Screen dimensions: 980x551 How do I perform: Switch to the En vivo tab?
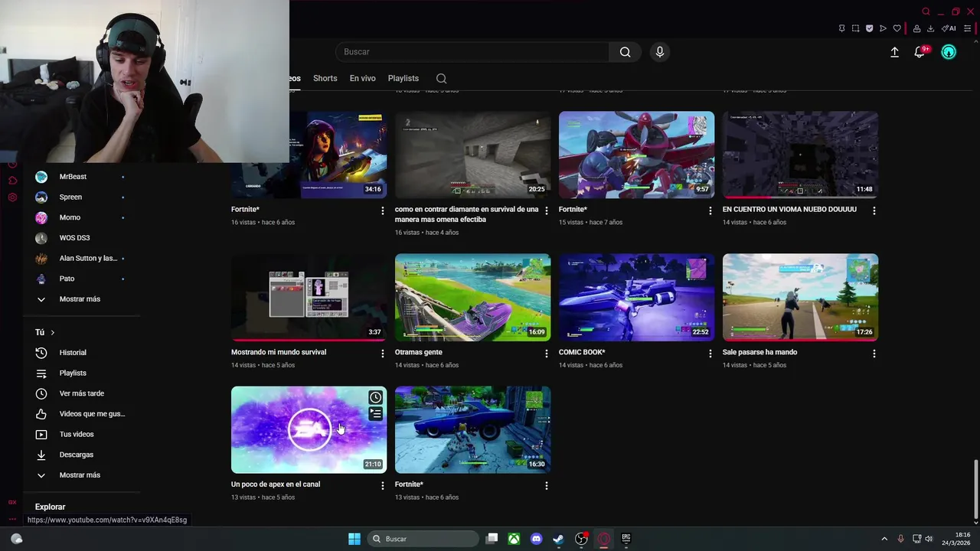[x=362, y=78]
